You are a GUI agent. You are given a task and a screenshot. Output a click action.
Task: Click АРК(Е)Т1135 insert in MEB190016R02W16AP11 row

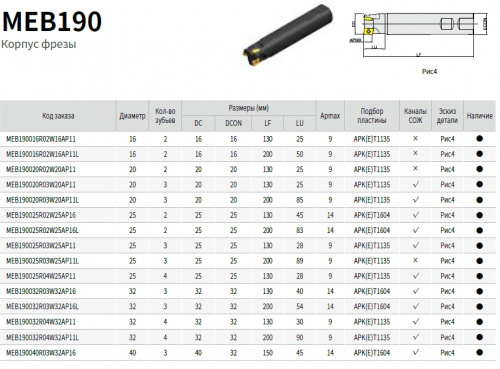(x=372, y=139)
